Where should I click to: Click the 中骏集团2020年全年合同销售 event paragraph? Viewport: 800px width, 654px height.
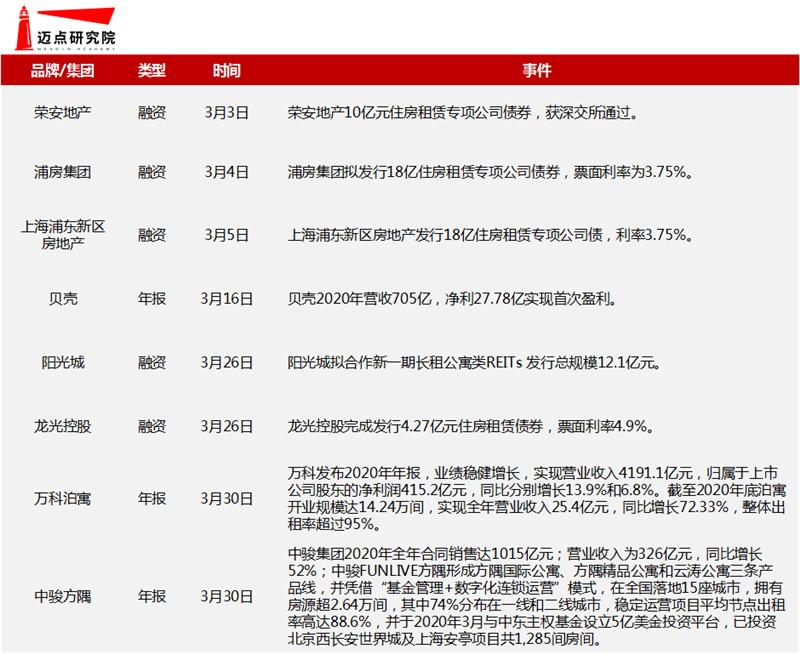(537, 596)
